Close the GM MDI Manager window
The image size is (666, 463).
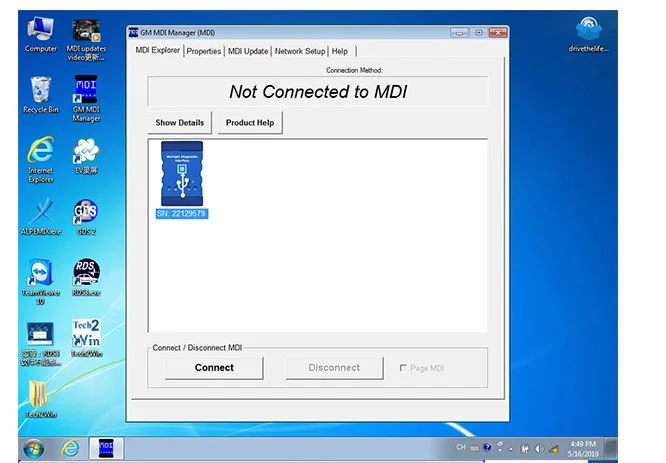coord(498,32)
